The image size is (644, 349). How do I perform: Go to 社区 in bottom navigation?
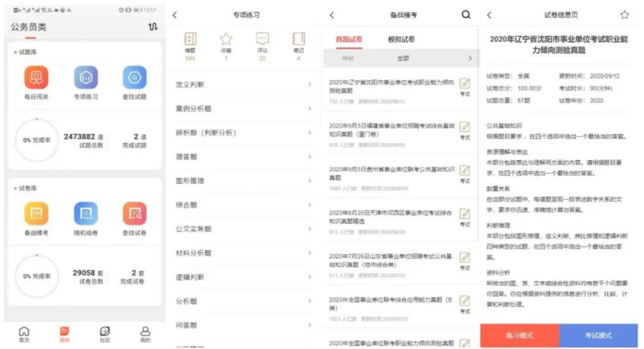104,334
